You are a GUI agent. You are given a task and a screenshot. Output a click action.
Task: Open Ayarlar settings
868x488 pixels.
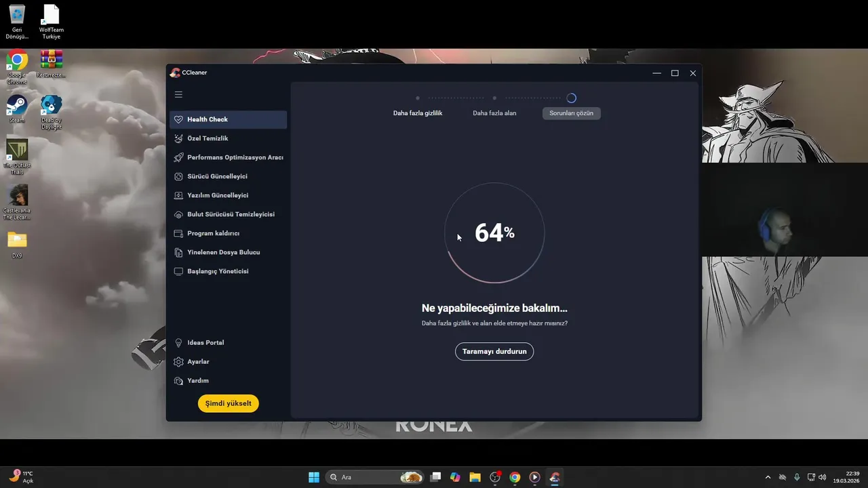tap(229, 362)
